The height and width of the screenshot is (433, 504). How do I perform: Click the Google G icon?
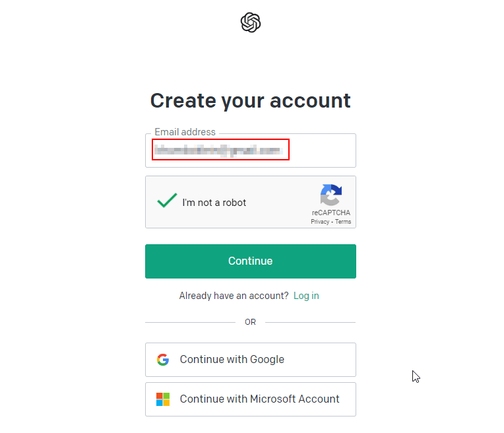pyautogui.click(x=163, y=359)
